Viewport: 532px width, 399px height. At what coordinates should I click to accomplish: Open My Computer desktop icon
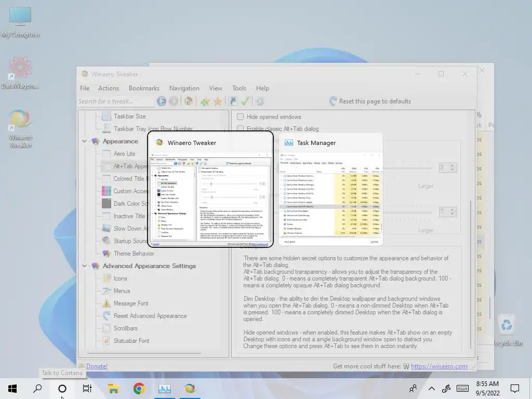pyautogui.click(x=20, y=22)
